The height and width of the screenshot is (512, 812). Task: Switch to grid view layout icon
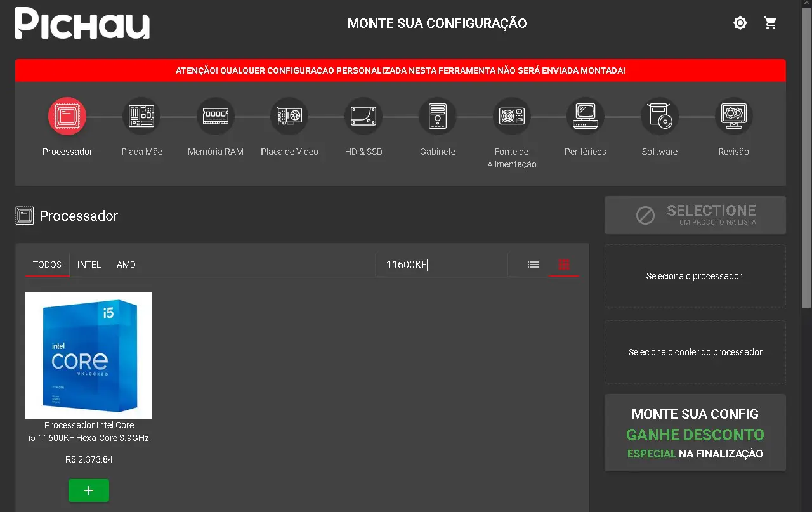pyautogui.click(x=564, y=265)
